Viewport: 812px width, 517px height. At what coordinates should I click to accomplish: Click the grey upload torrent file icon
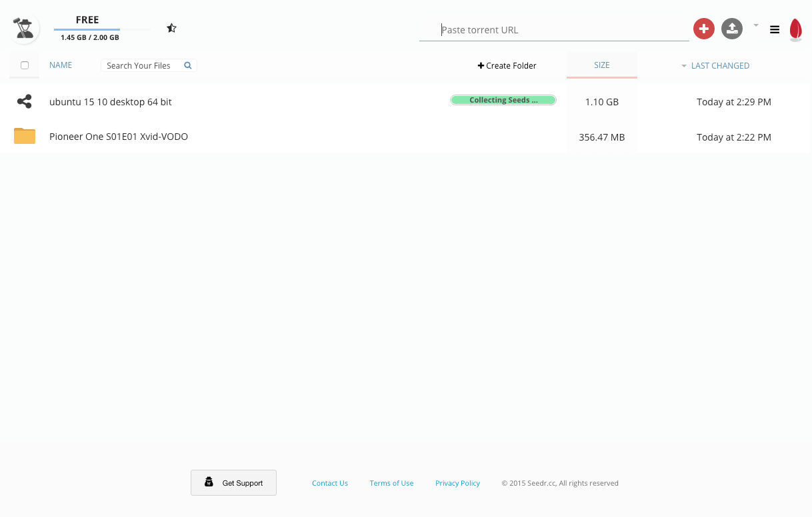tap(732, 29)
